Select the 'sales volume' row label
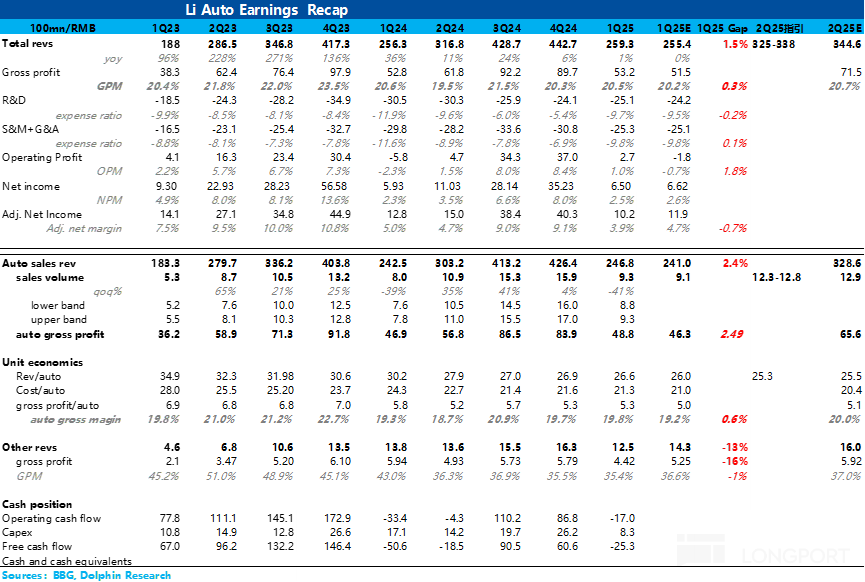865x582 pixels. [50, 277]
